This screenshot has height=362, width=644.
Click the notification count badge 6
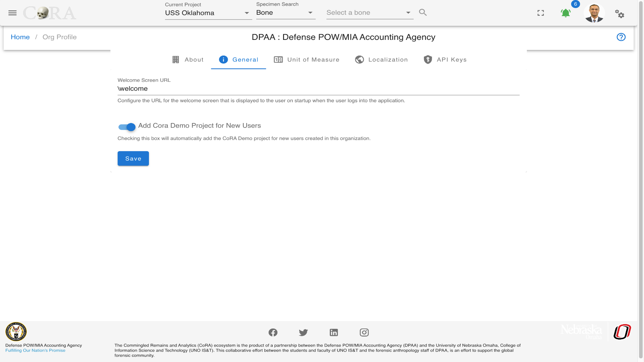pyautogui.click(x=576, y=4)
